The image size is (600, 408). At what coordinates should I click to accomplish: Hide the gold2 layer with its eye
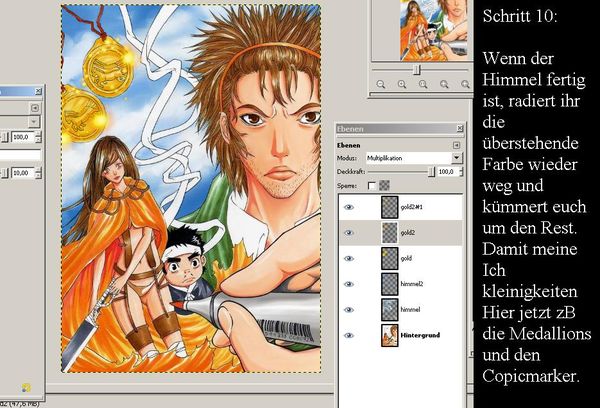[348, 233]
